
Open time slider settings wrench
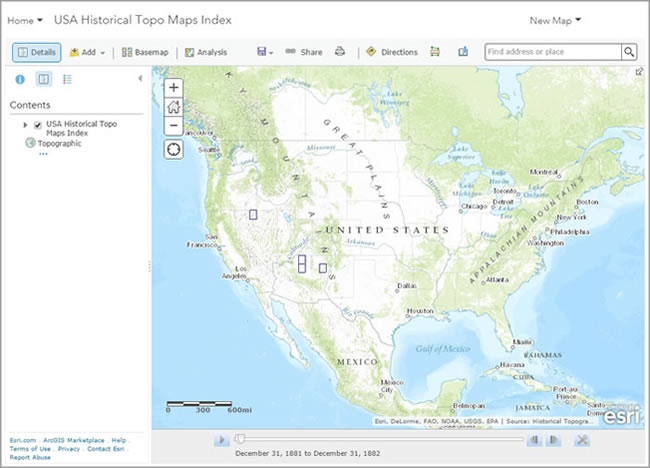(582, 440)
